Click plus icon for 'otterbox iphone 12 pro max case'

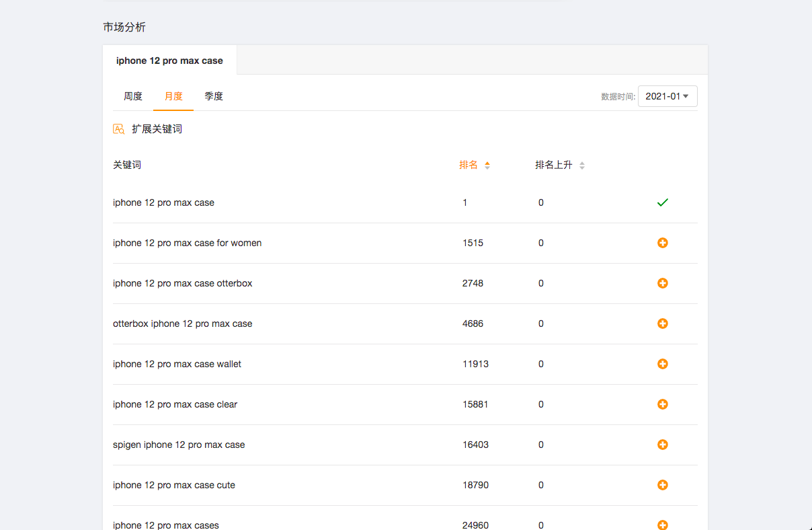coord(662,324)
